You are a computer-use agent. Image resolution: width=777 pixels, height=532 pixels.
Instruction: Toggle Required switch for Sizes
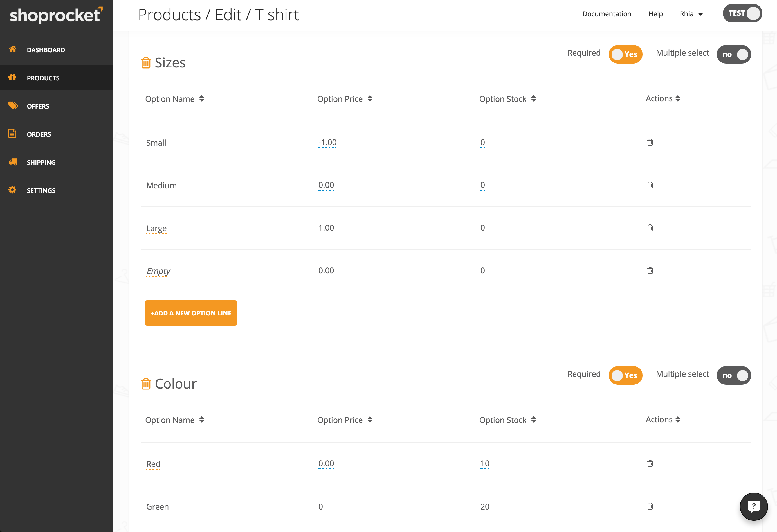625,54
